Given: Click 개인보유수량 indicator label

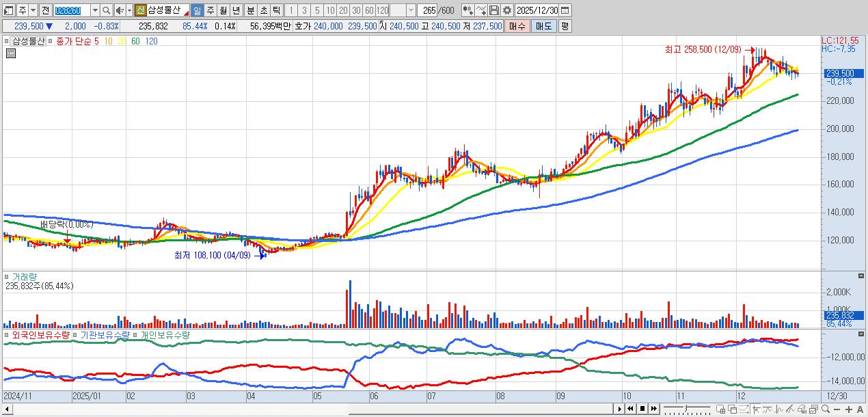Looking at the screenshot, I should pyautogui.click(x=165, y=335).
